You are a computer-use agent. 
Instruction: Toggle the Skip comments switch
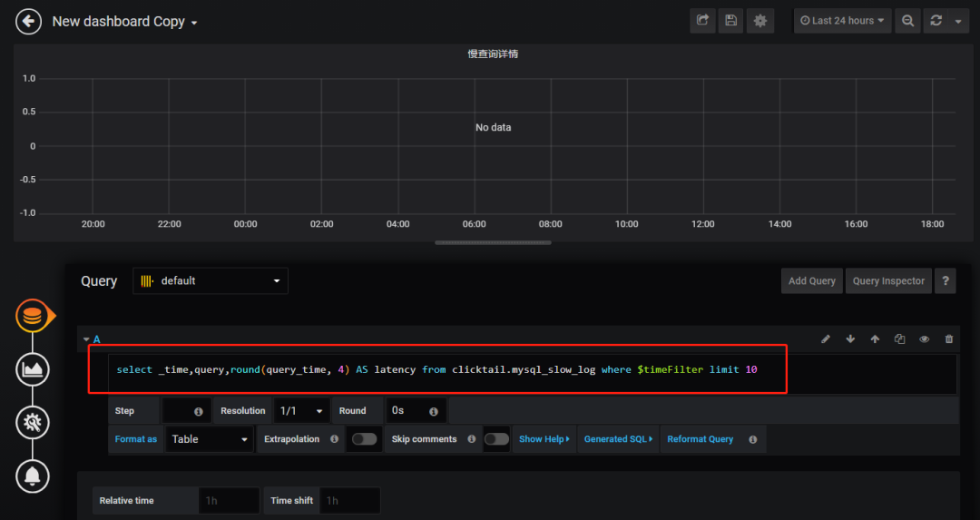[496, 439]
